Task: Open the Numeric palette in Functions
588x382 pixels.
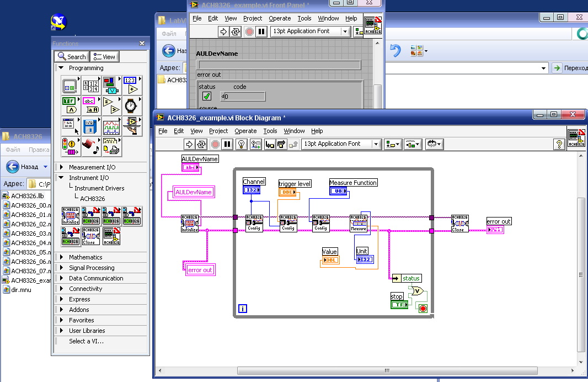Action: pyautogui.click(x=130, y=84)
